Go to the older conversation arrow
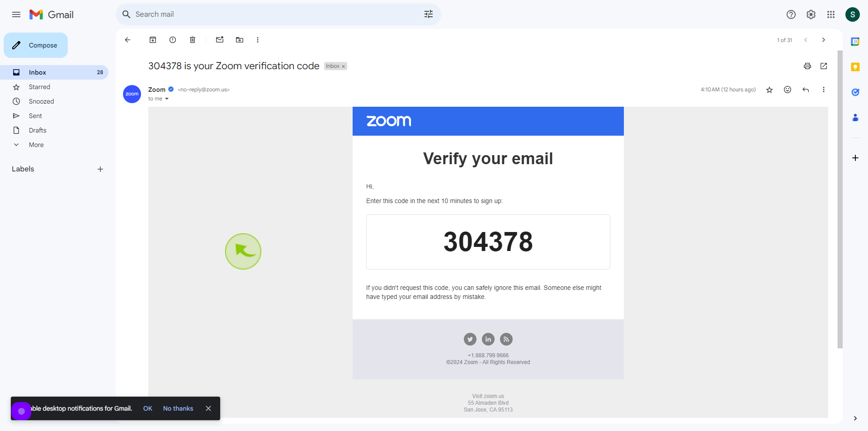The width and height of the screenshot is (868, 431). (x=824, y=40)
